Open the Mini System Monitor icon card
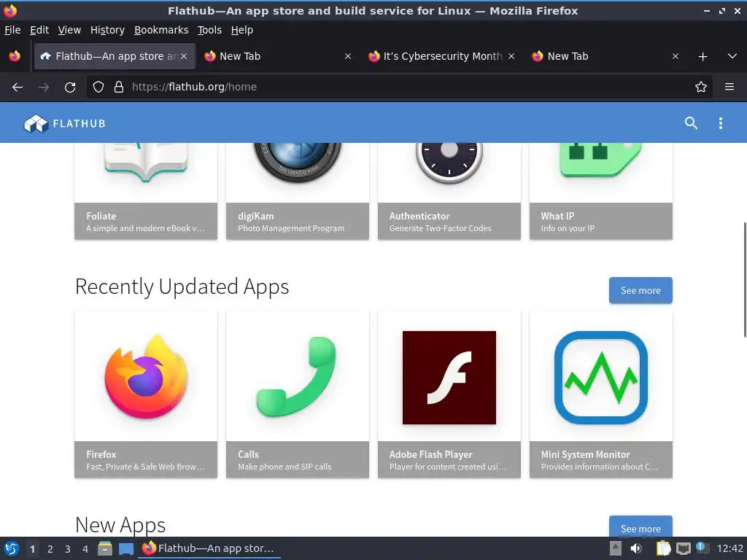 point(601,377)
